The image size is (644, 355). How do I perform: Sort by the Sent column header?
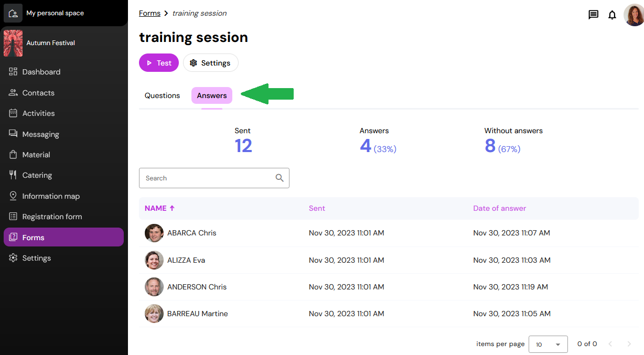point(317,208)
